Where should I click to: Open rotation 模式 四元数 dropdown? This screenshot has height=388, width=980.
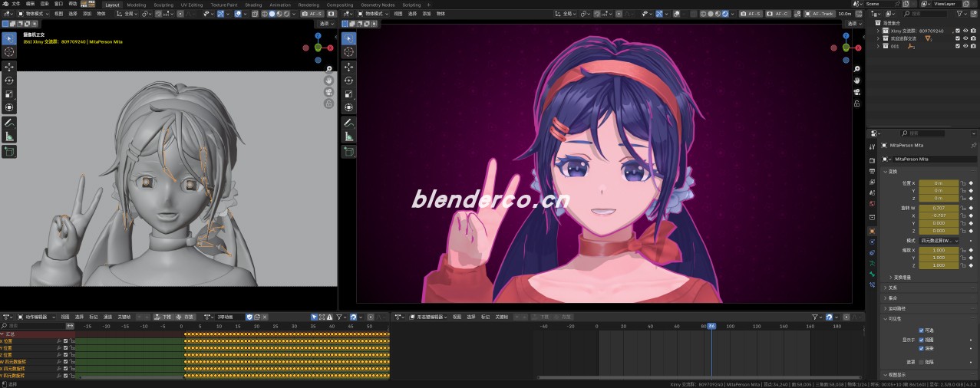[940, 241]
